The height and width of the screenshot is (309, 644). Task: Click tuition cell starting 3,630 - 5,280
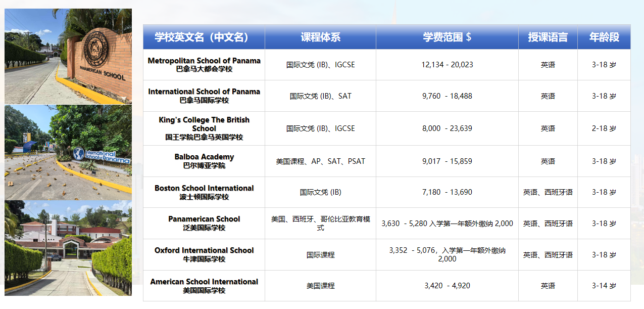point(447,223)
